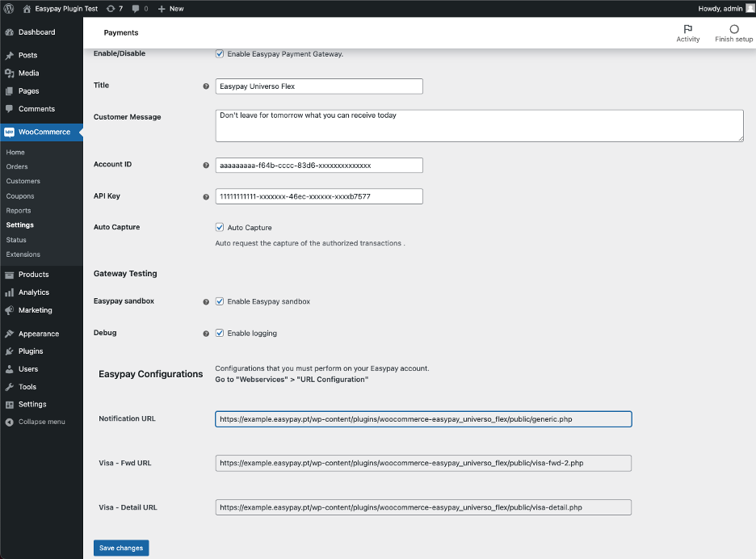Viewport: 756px width, 559px height.
Task: Click Howdy, admin account link
Action: [720, 9]
